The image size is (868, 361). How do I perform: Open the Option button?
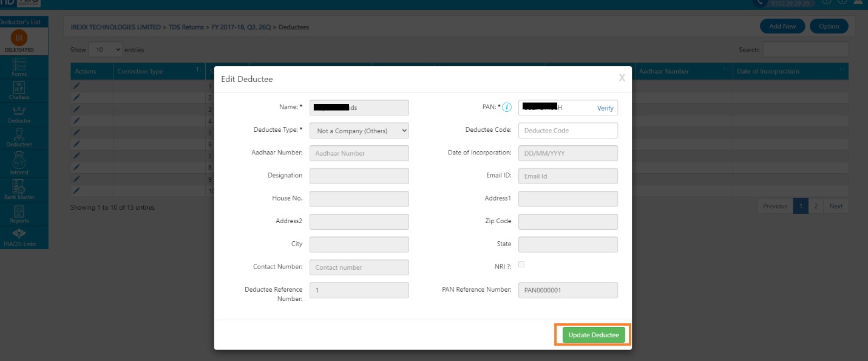pyautogui.click(x=829, y=26)
